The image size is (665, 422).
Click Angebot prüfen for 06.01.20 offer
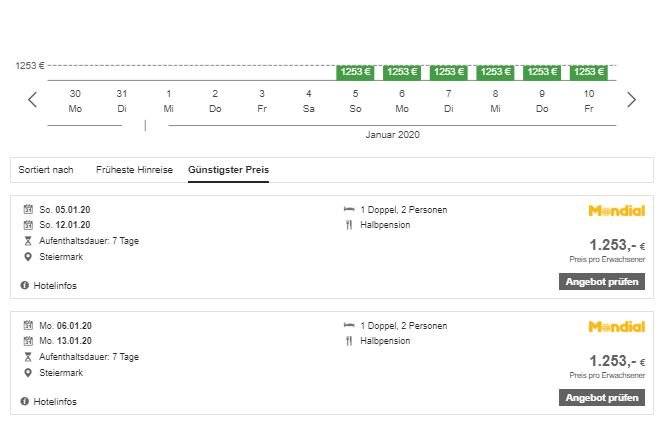[x=602, y=398]
